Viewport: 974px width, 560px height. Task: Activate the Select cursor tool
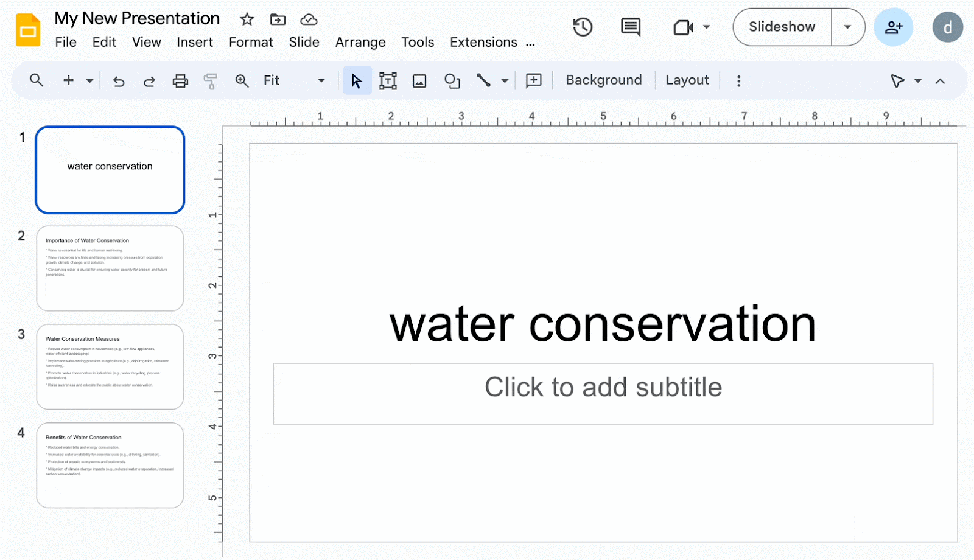357,81
